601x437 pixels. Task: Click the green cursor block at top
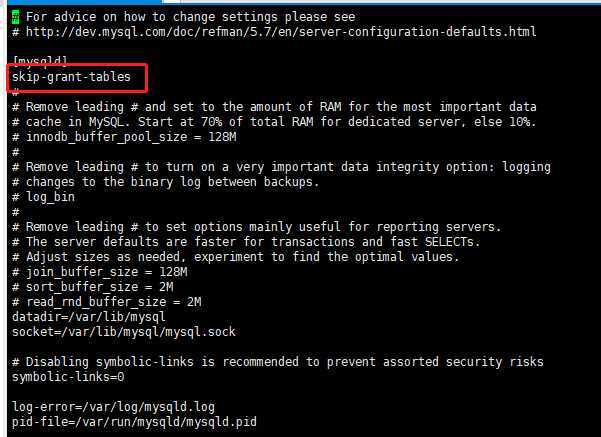[x=15, y=17]
